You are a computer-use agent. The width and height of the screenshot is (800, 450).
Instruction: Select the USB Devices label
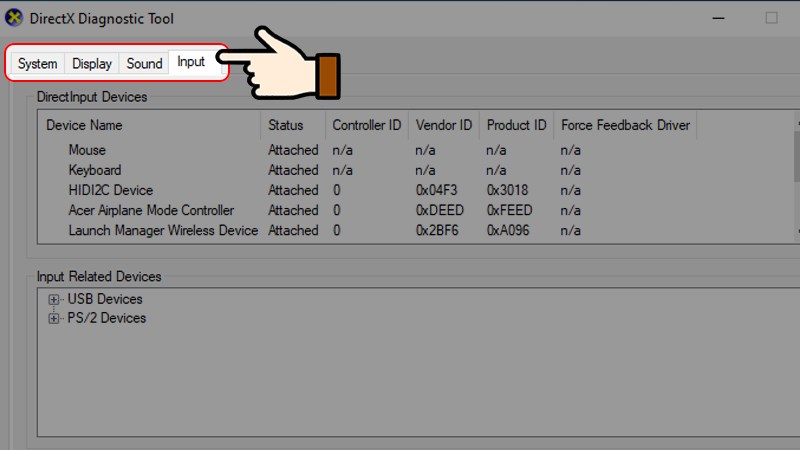point(105,299)
